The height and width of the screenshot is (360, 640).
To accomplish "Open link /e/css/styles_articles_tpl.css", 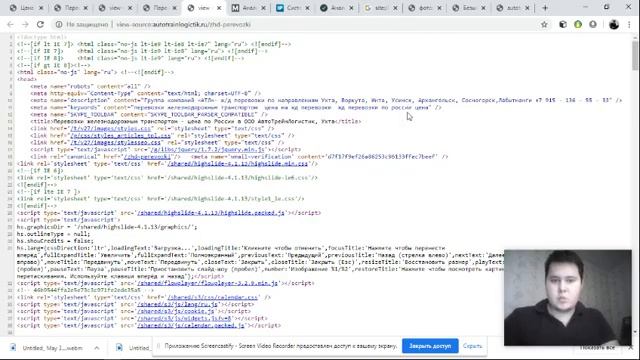I will click(120, 136).
